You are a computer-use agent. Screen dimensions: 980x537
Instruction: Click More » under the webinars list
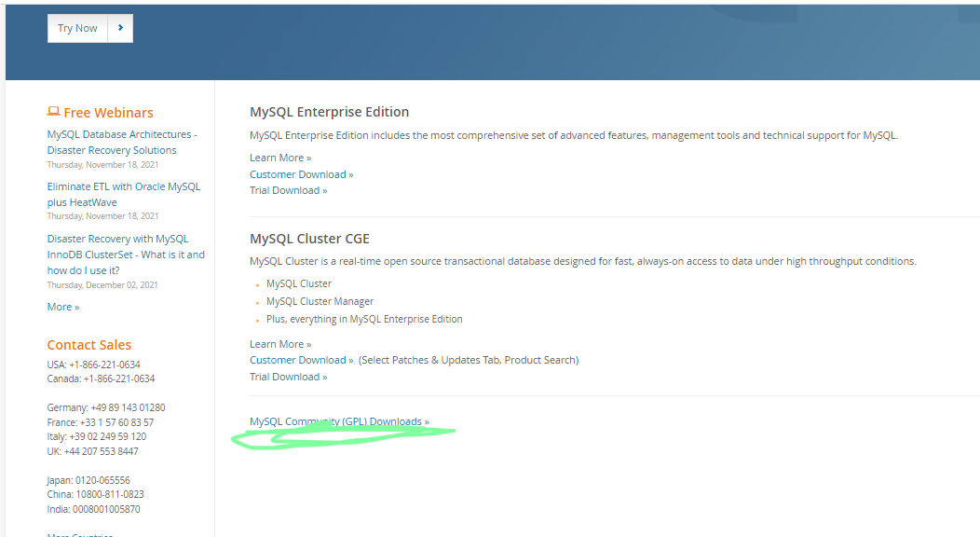[x=63, y=307]
